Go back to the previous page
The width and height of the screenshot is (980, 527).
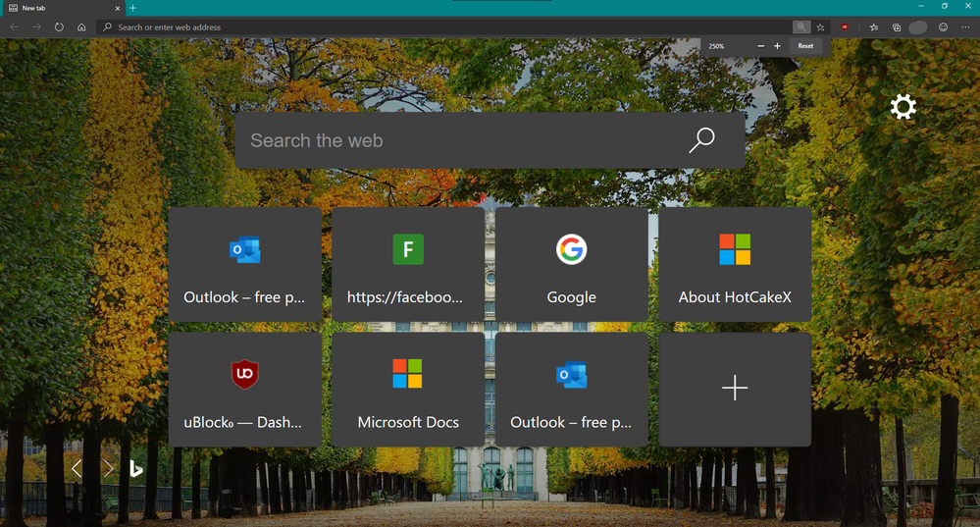pyautogui.click(x=15, y=27)
